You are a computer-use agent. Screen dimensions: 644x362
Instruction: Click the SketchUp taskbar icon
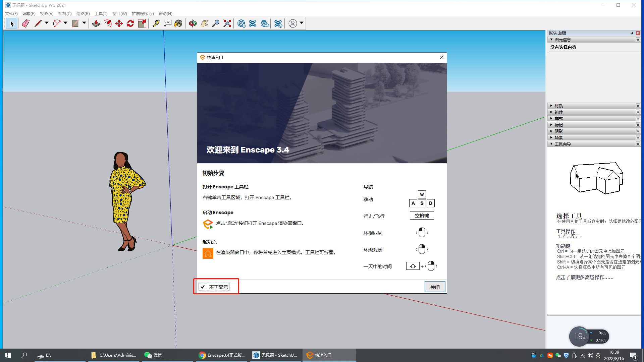click(275, 355)
